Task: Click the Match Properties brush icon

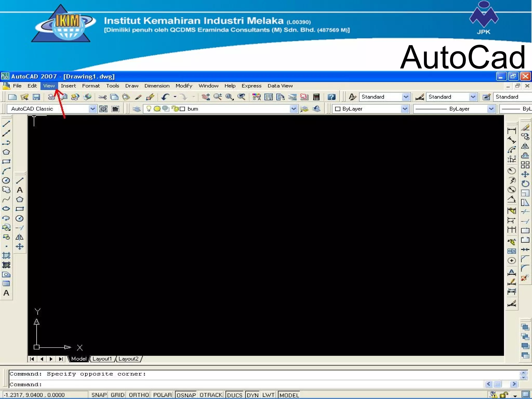Action: point(138,97)
